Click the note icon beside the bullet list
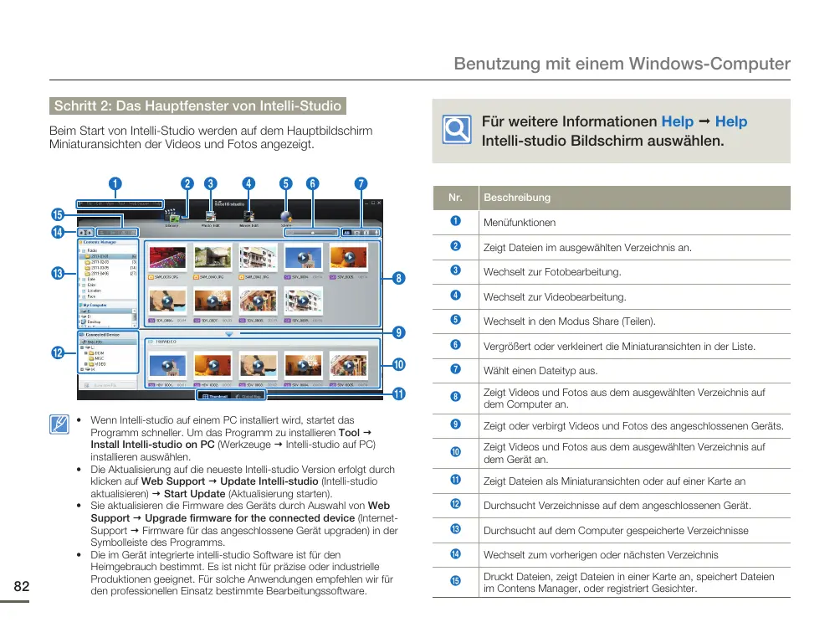This screenshot has width=840, height=643. click(x=59, y=425)
